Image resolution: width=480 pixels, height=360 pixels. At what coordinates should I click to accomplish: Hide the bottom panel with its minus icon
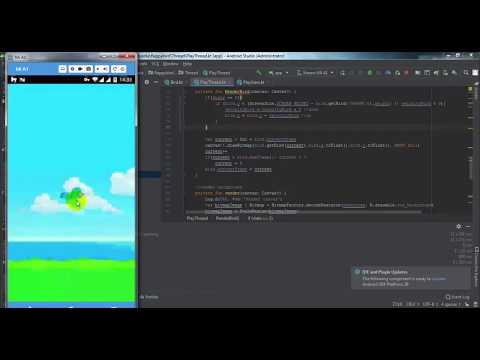click(468, 226)
